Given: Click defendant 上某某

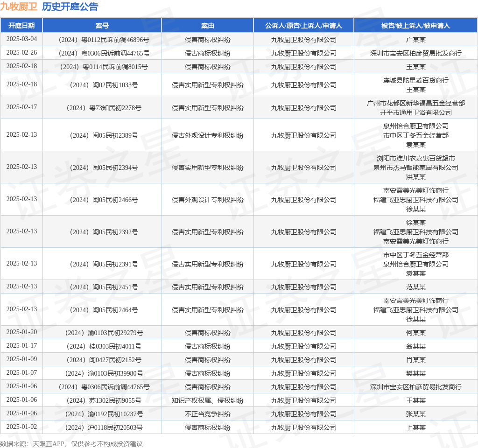Looking at the screenshot, I should 416,427.
